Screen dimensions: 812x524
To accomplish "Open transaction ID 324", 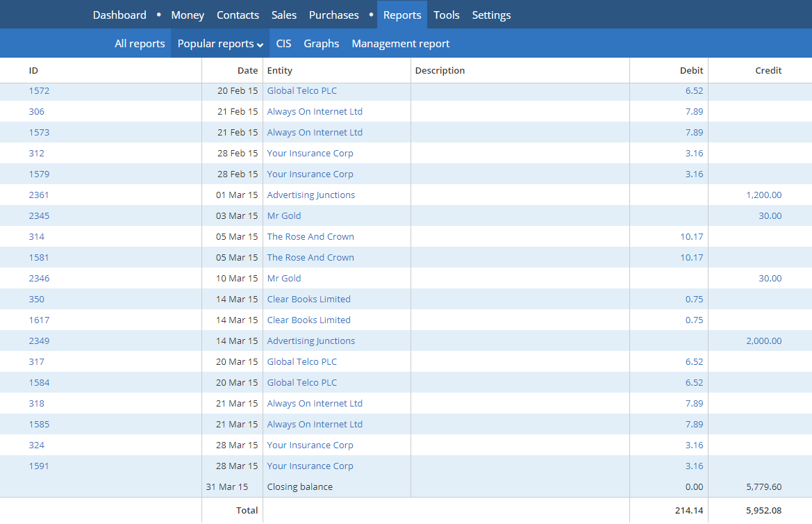I will [x=36, y=445].
